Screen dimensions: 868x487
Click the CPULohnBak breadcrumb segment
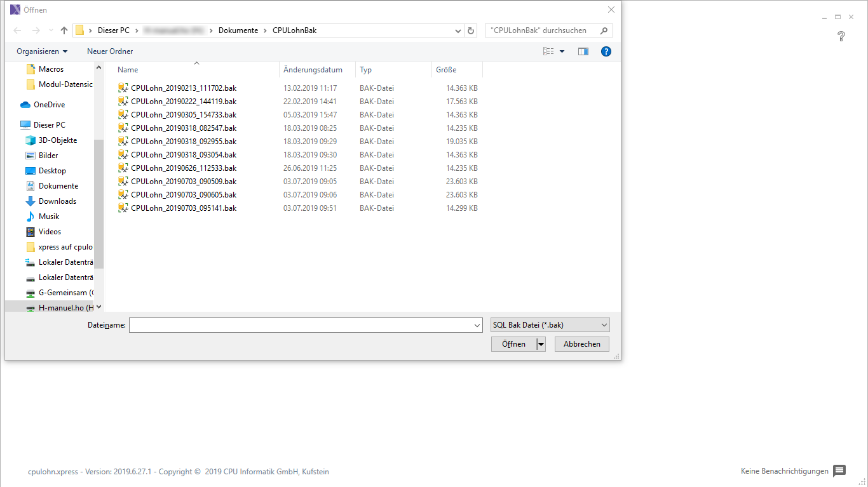(294, 30)
